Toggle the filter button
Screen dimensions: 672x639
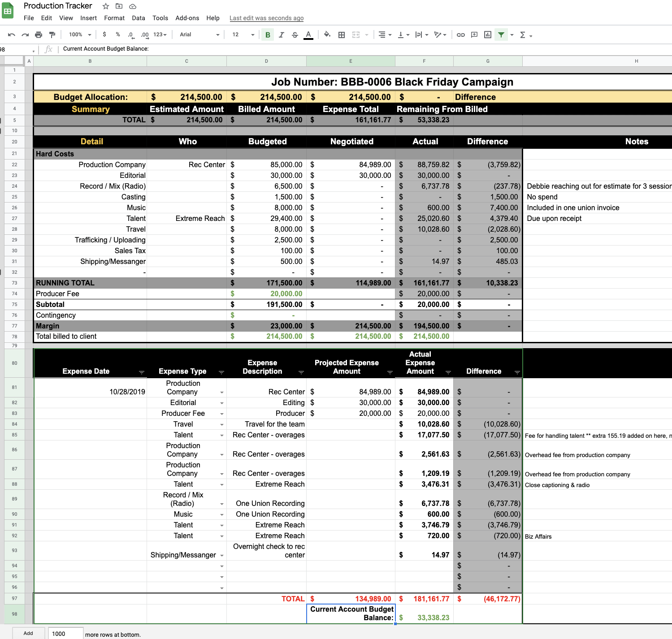[x=501, y=35]
